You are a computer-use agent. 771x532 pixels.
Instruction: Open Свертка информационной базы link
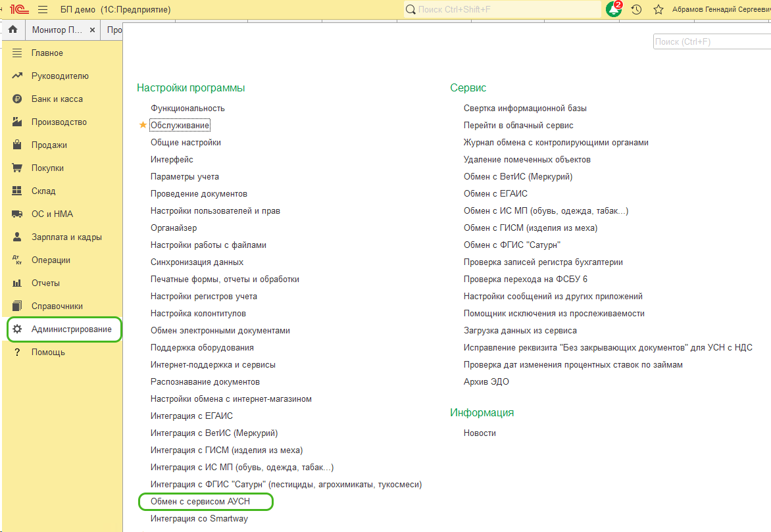525,108
